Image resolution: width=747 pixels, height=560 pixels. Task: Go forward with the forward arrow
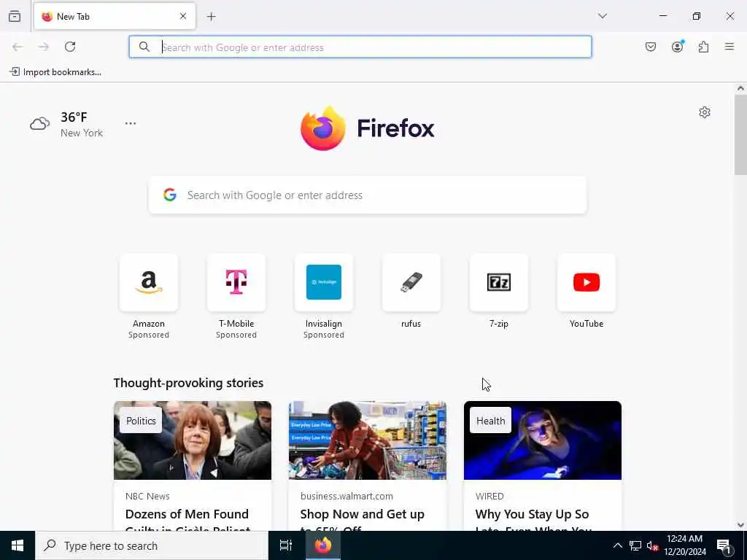coord(44,47)
